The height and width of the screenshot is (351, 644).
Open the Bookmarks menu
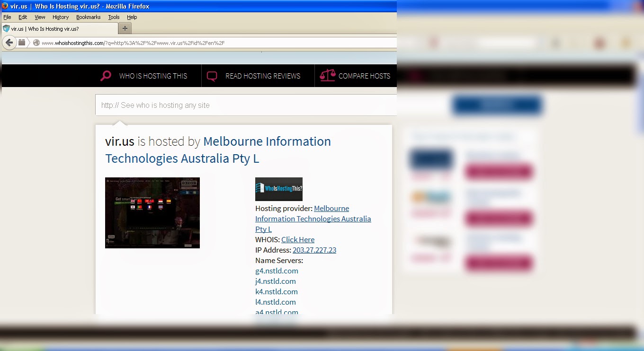[88, 17]
